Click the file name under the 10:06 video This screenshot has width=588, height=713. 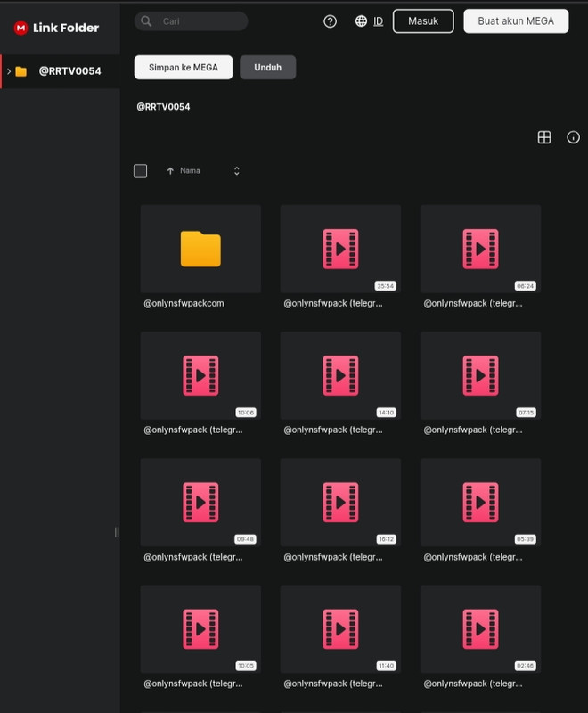tap(193, 430)
